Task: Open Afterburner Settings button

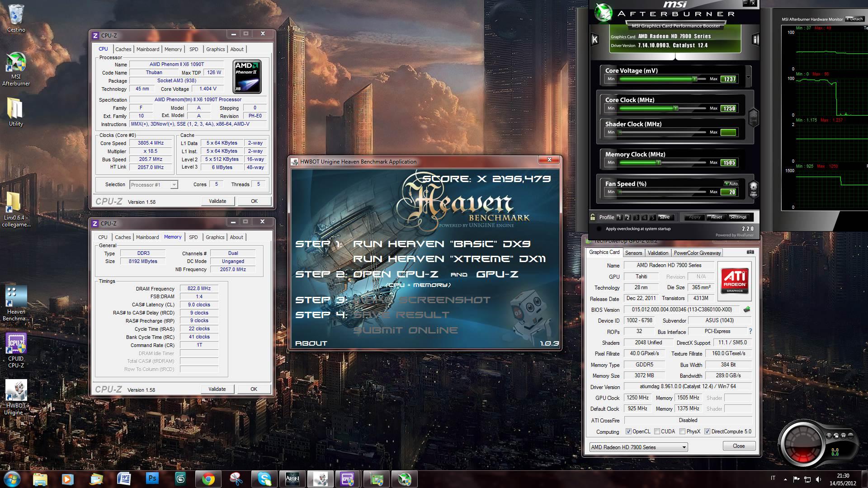Action: (x=738, y=217)
